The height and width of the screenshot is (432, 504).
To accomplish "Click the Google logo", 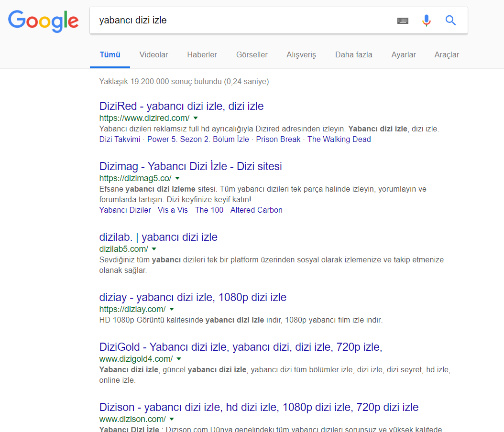I will (x=44, y=21).
